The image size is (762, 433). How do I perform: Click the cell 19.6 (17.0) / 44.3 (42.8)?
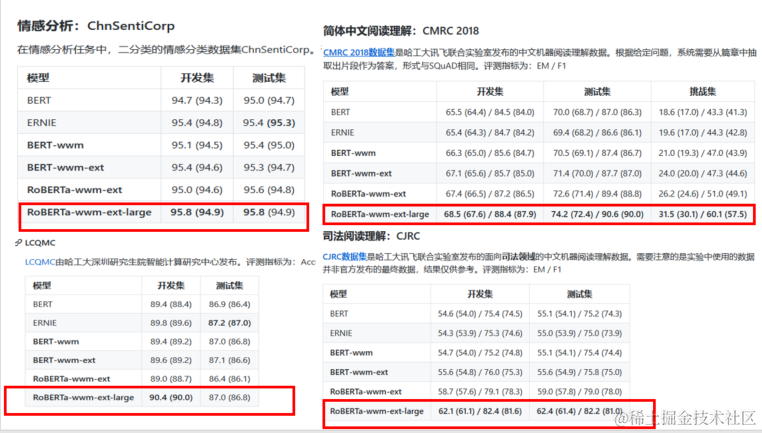pos(703,132)
